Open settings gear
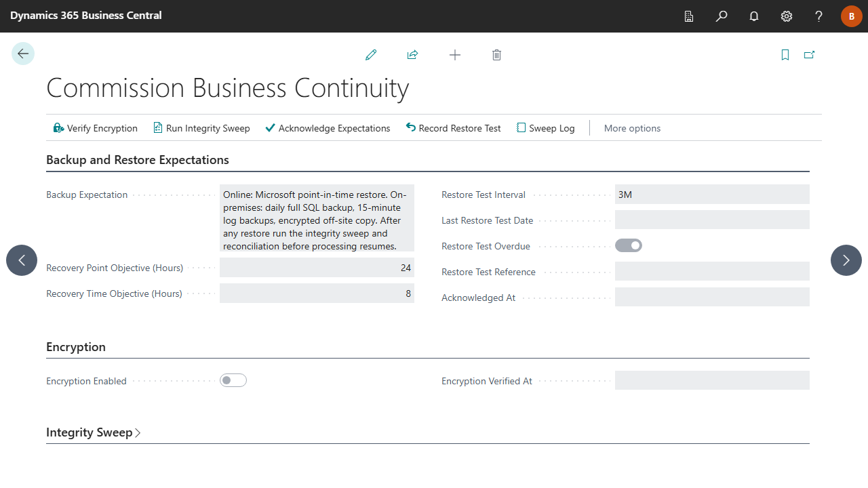 click(x=787, y=16)
